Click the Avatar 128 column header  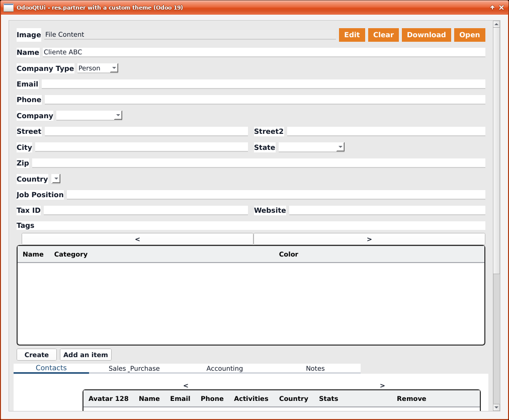point(109,398)
